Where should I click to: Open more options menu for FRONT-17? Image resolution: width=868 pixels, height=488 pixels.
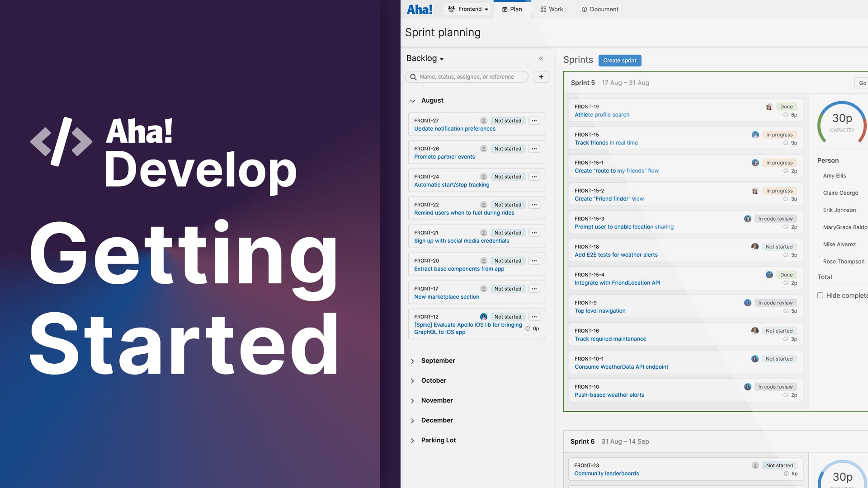pos(534,289)
